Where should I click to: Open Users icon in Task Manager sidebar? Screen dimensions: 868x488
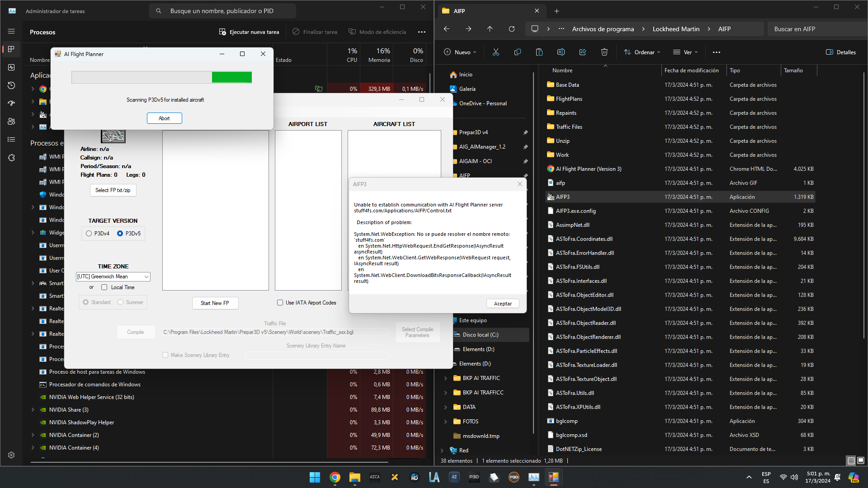[11, 122]
